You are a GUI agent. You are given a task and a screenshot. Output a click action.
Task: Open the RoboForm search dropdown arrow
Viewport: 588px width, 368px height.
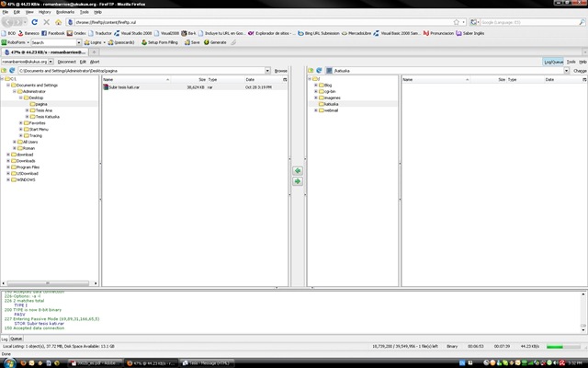click(79, 42)
